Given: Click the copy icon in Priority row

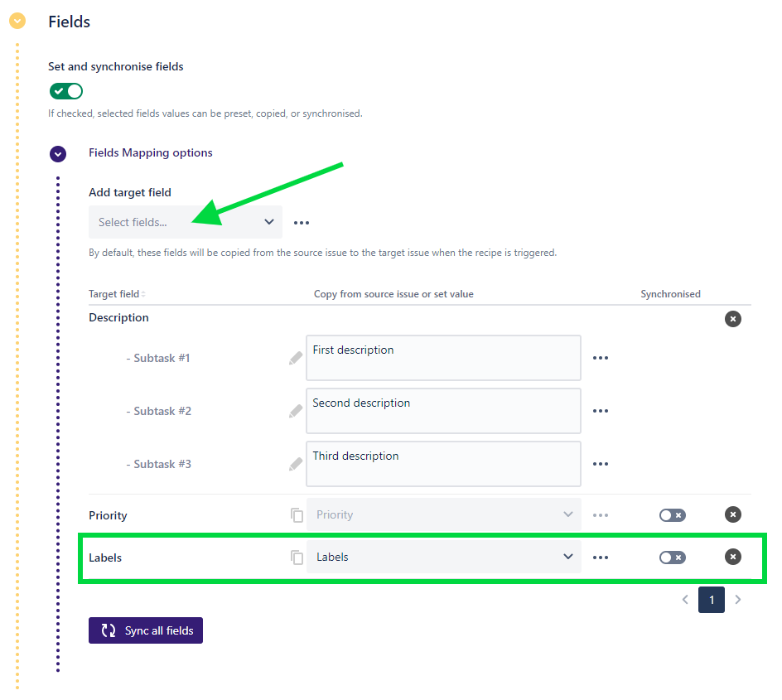Looking at the screenshot, I should pyautogui.click(x=297, y=515).
